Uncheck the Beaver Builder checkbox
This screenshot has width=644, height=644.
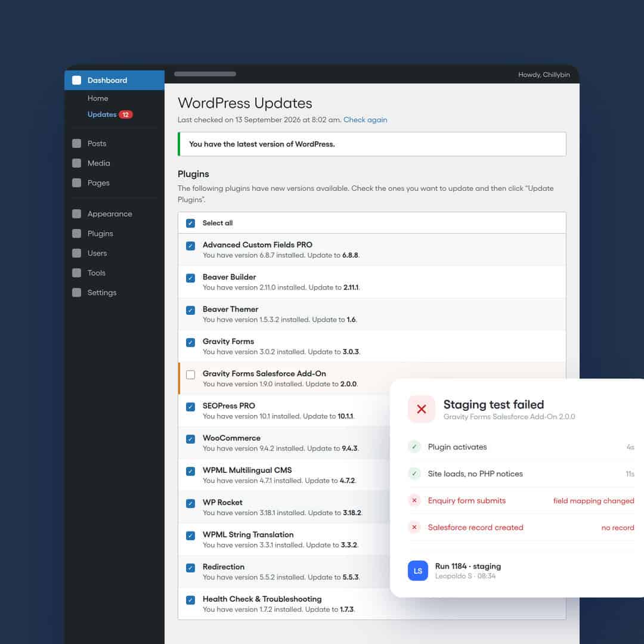[190, 278]
